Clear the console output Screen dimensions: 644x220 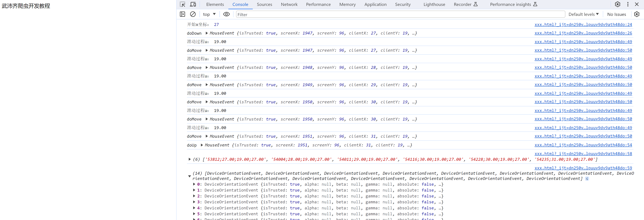[193, 14]
